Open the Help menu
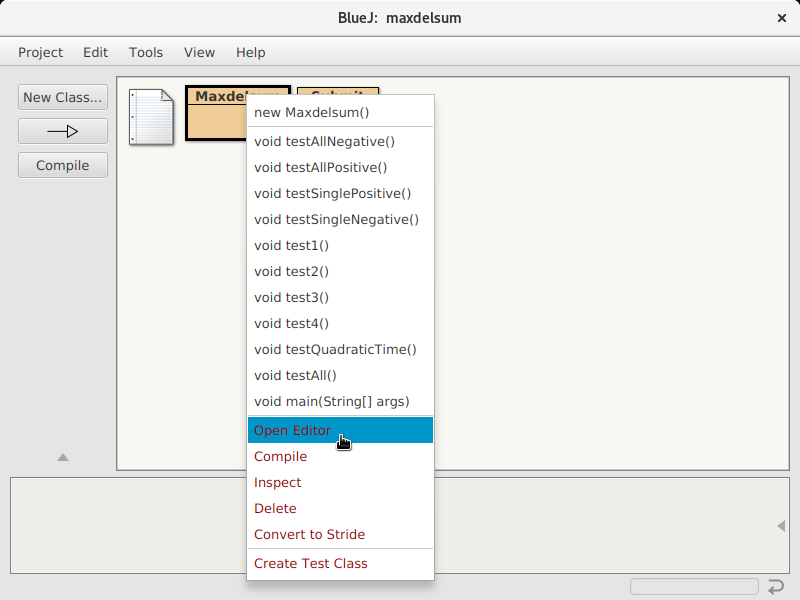Screen dimensions: 800x600 tap(250, 52)
